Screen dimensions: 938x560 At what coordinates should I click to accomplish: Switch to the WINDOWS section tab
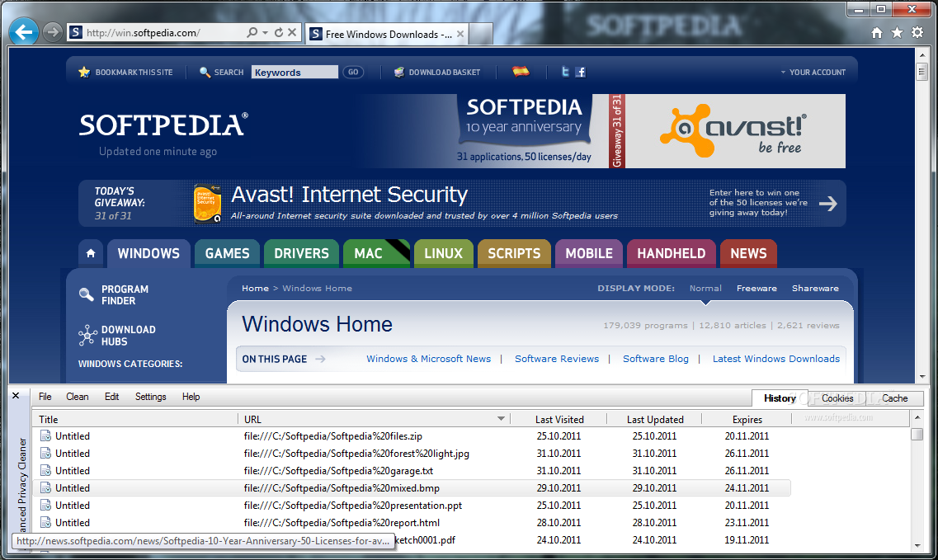(x=148, y=253)
